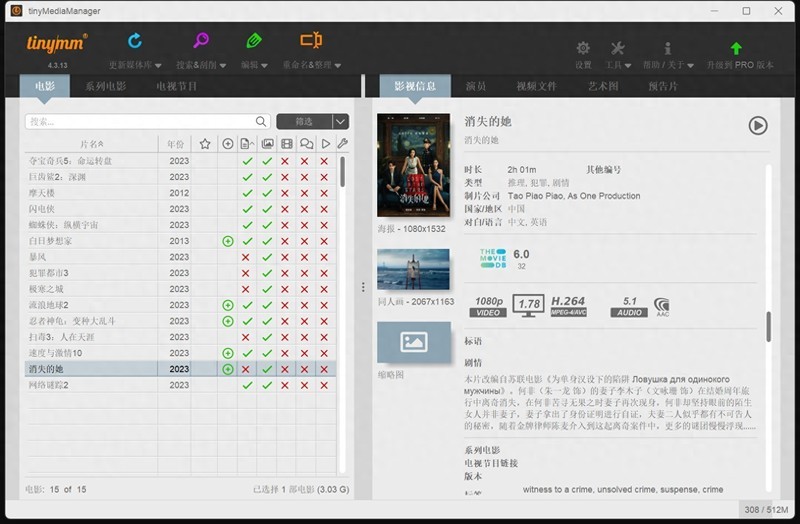Screen dimensions: 800x524
Task: Click the tools wrench icon
Action: click(617, 48)
